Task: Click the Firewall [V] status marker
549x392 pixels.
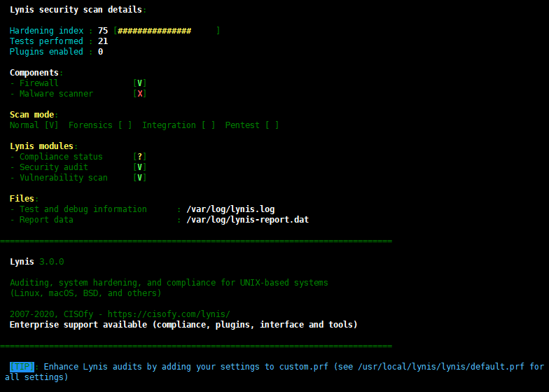Action: [140, 83]
